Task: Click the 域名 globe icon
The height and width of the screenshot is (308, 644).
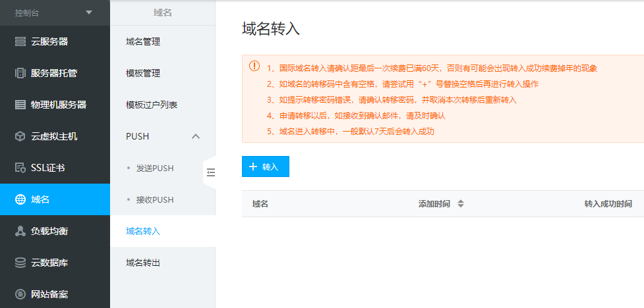Action: pyautogui.click(x=20, y=199)
